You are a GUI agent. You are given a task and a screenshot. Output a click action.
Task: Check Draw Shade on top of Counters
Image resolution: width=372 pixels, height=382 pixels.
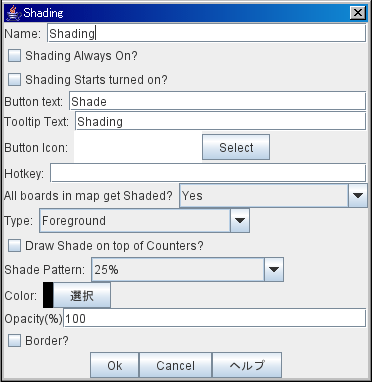(x=14, y=246)
